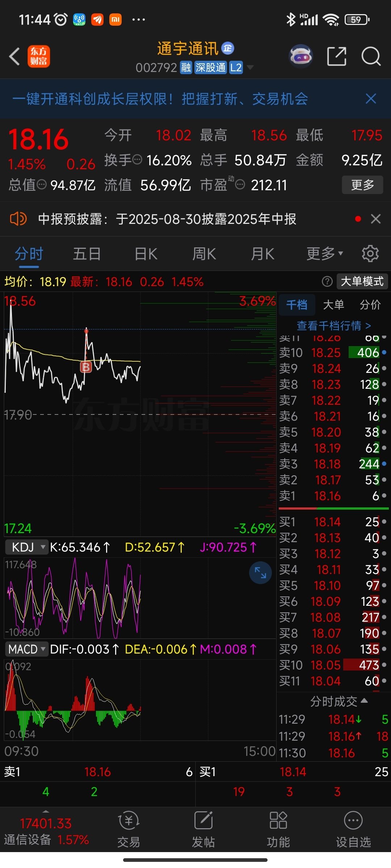Tap 通信设备 sector index 17401.33

[x=46, y=831]
